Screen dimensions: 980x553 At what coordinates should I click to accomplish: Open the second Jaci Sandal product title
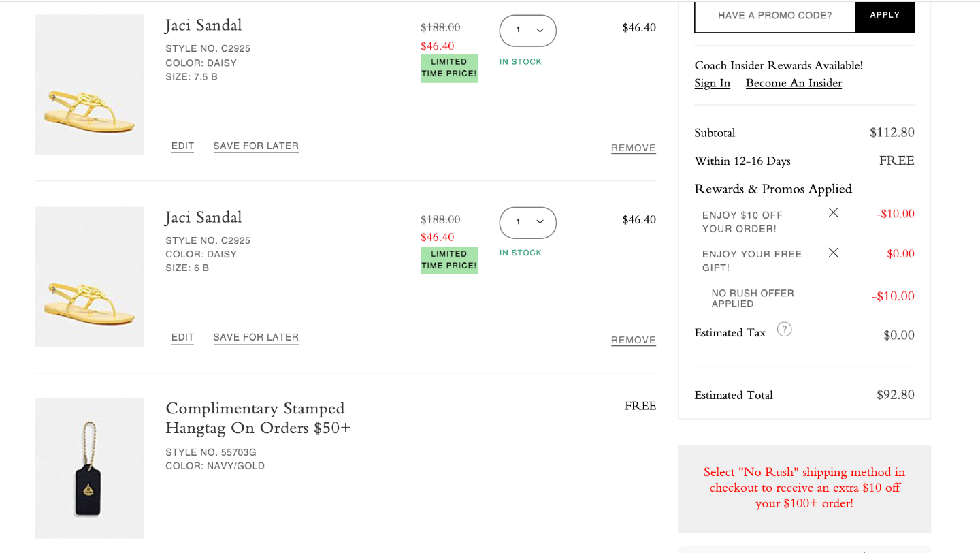[x=203, y=217]
